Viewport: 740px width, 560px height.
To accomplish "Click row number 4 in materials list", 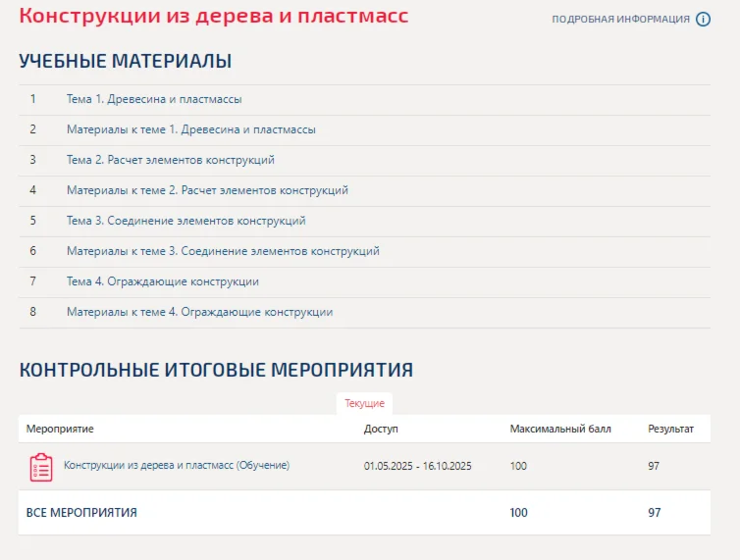I will [x=33, y=190].
